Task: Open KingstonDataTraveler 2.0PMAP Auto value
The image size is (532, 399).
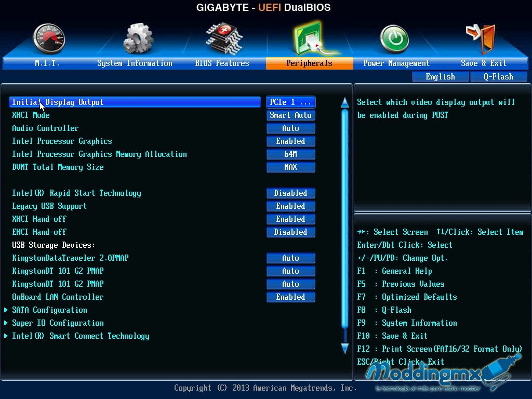Action: point(291,258)
